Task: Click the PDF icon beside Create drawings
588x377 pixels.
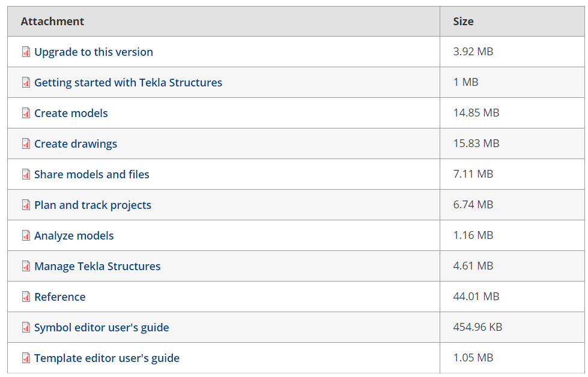Action: pyautogui.click(x=26, y=143)
